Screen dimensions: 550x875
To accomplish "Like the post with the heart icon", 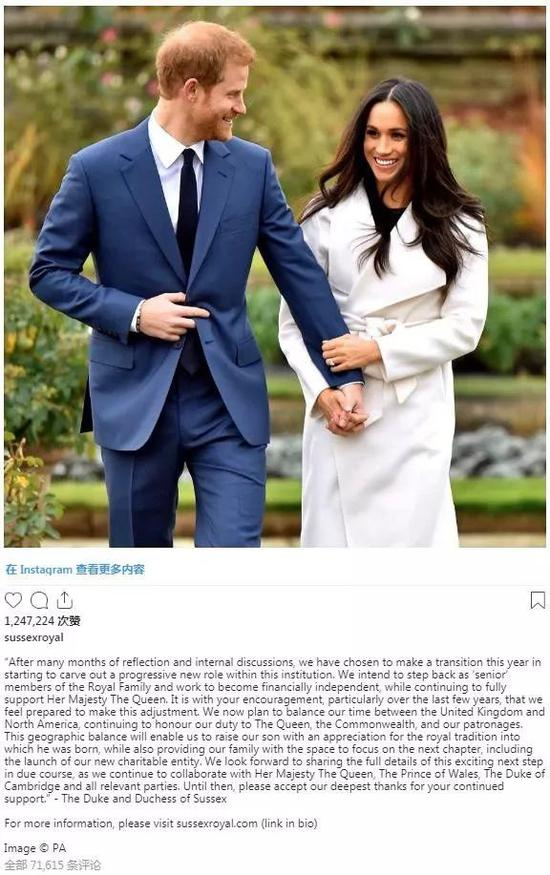I will (13, 600).
